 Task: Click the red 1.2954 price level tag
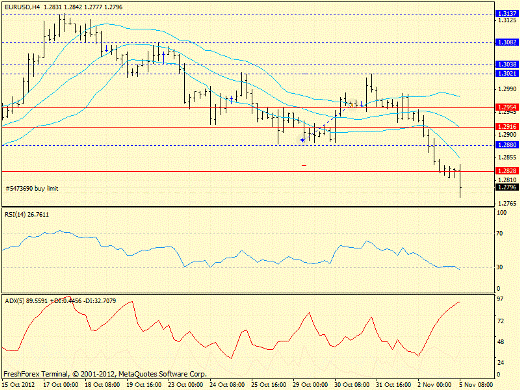pos(507,107)
